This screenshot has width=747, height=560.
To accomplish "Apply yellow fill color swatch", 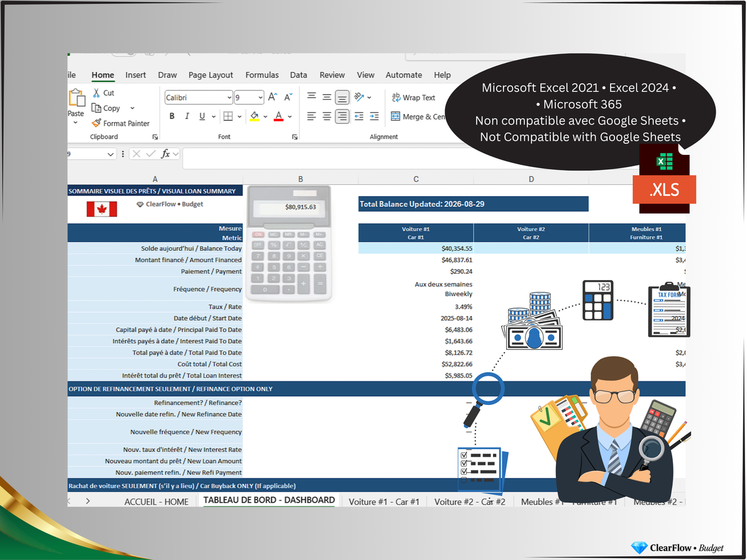I will point(254,116).
